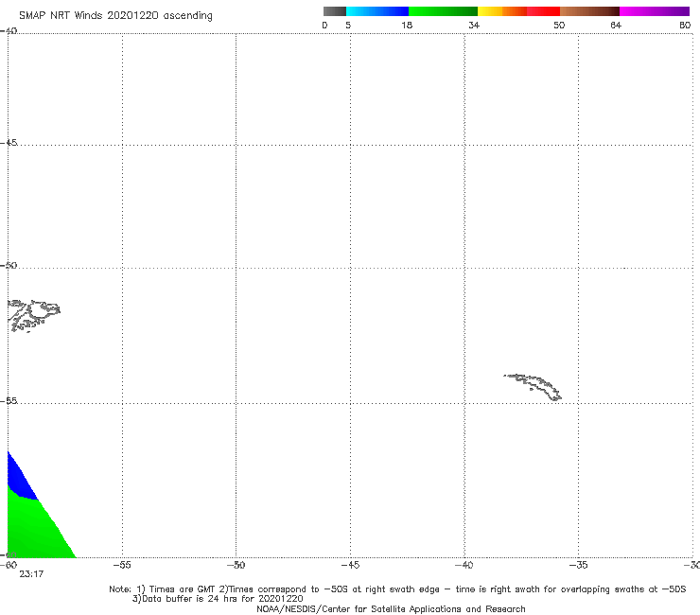Image resolution: width=700 pixels, height=615 pixels.
Task: Click the color bar label '50'
Action: click(559, 25)
